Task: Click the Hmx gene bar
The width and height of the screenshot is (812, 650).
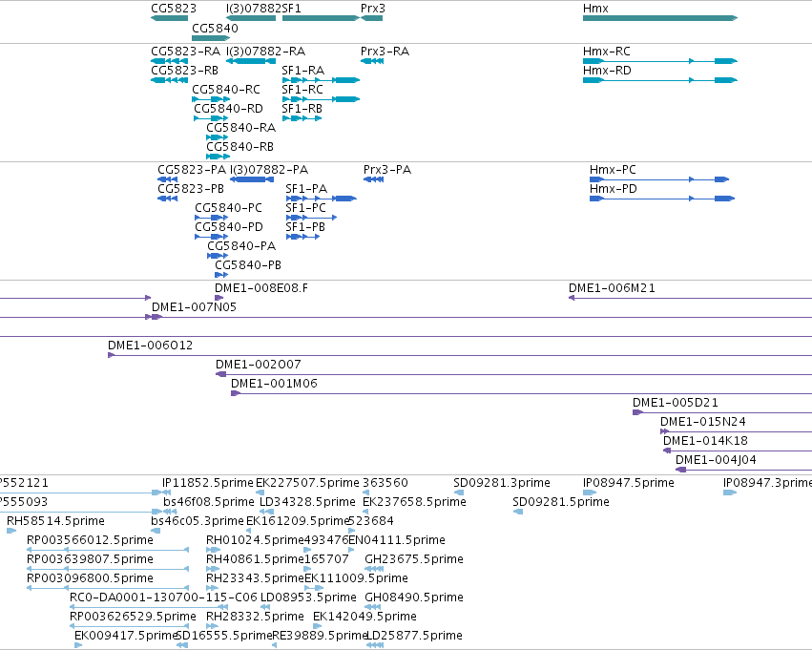Action: click(660, 18)
